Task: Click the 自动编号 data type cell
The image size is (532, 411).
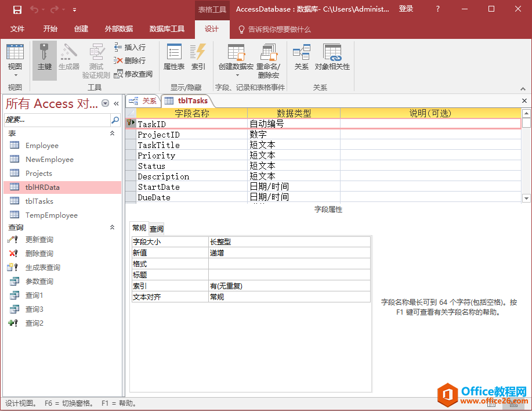Action: click(x=294, y=124)
